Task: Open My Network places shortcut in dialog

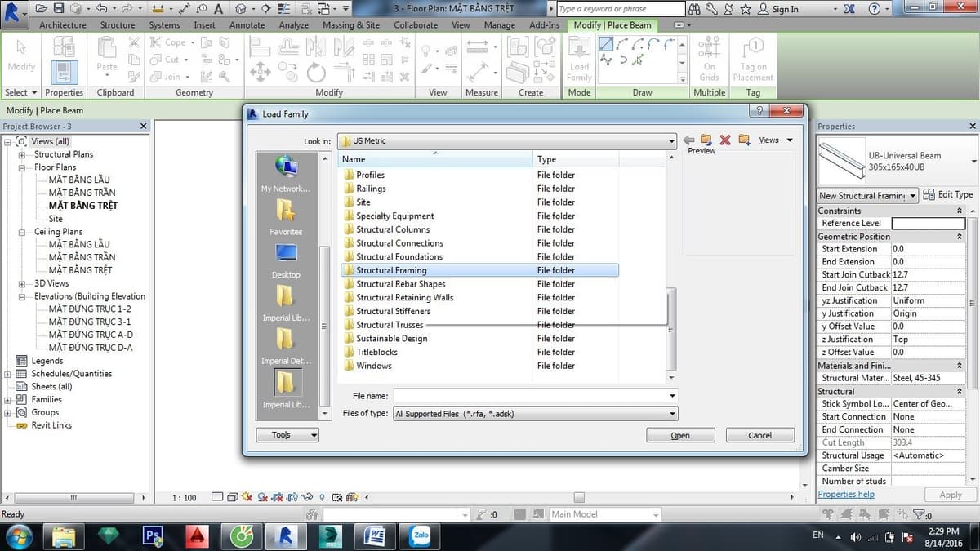Action: point(286,173)
